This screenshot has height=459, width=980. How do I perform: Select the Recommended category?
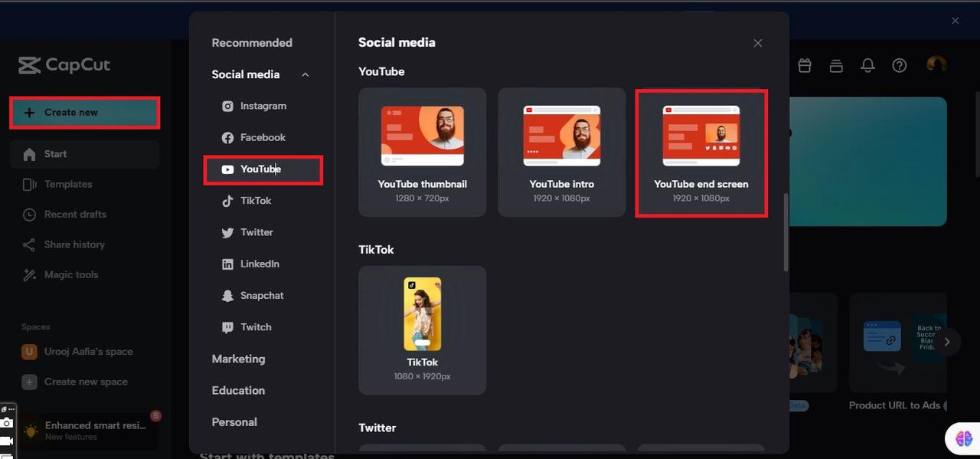tap(252, 43)
